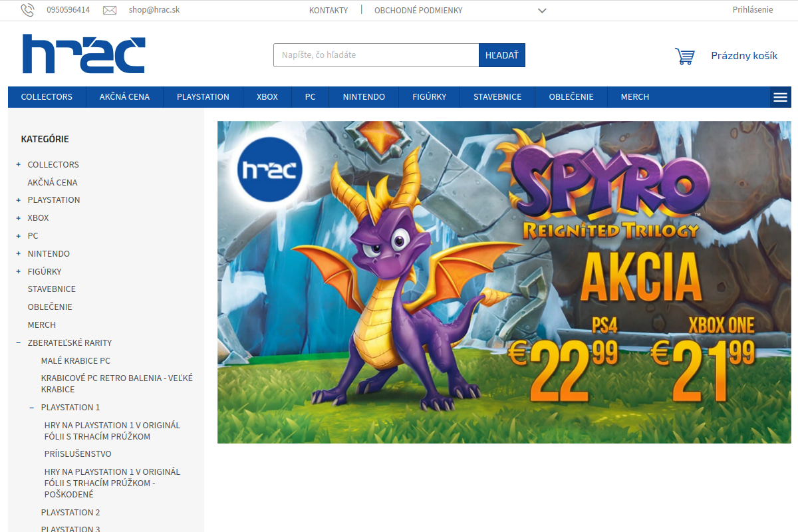Focus the search field 'Napíšte, čo hľadáte'
798x532 pixels.
click(x=376, y=55)
